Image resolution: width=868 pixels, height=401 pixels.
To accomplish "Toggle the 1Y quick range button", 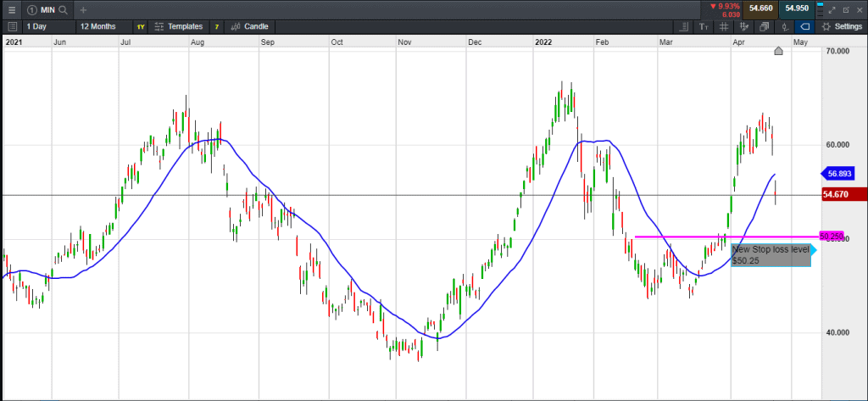I will [141, 26].
